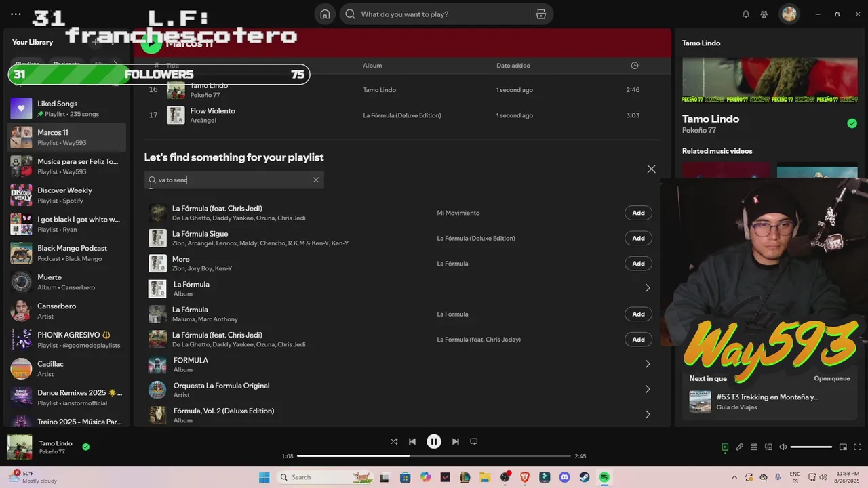Toggle saved checkmark beside Tamo Lindo in player bar
This screenshot has height=488, width=868.
[x=86, y=447]
